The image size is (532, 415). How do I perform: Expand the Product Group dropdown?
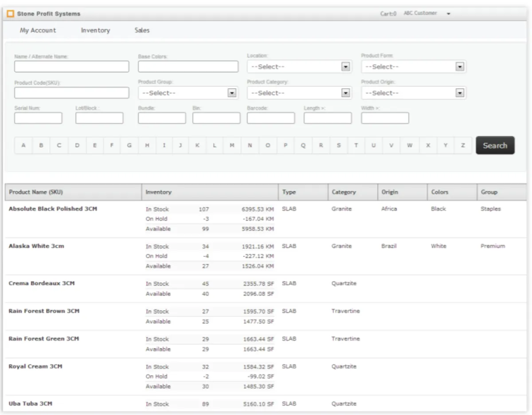(x=231, y=93)
